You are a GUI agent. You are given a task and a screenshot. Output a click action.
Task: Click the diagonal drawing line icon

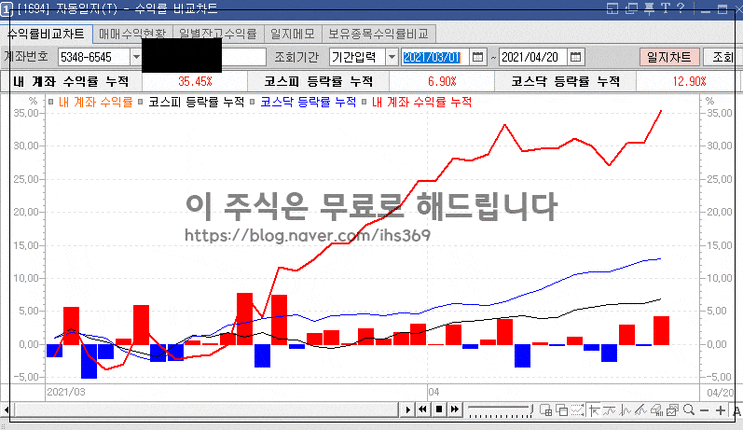coord(641,410)
